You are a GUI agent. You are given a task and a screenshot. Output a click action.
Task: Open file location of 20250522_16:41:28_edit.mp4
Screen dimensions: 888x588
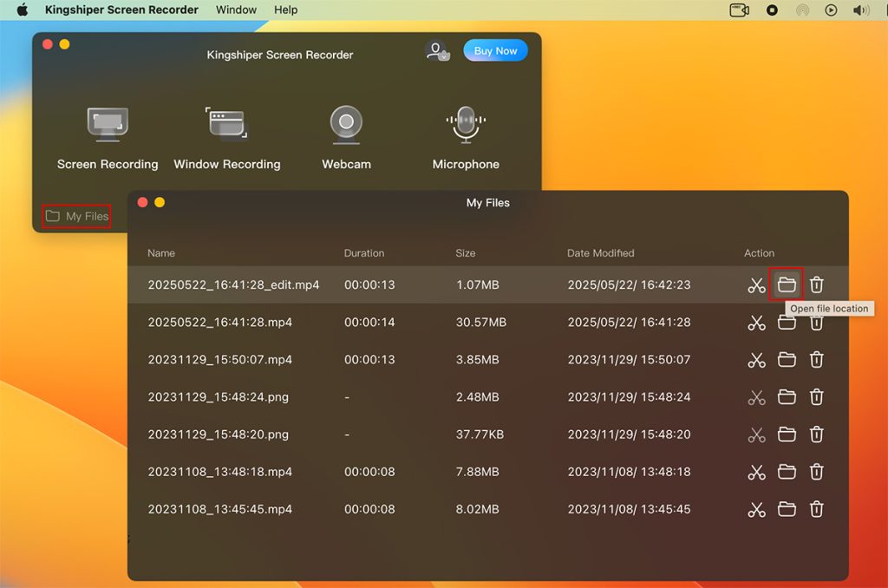(x=787, y=284)
